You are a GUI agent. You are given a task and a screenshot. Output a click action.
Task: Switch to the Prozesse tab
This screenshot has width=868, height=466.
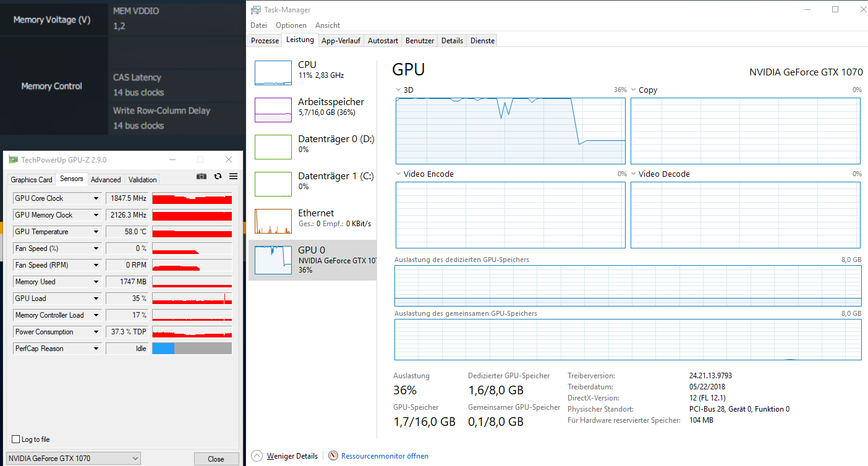(265, 41)
